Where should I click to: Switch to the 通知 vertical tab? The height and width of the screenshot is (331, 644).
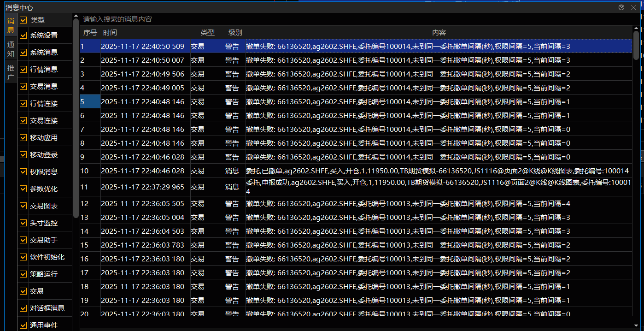point(11,49)
